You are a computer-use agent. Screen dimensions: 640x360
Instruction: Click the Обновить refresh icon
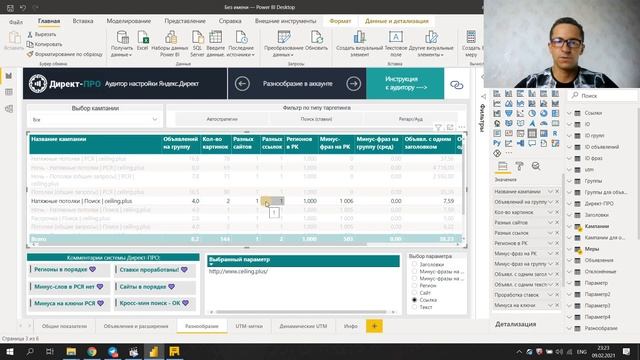click(x=316, y=38)
